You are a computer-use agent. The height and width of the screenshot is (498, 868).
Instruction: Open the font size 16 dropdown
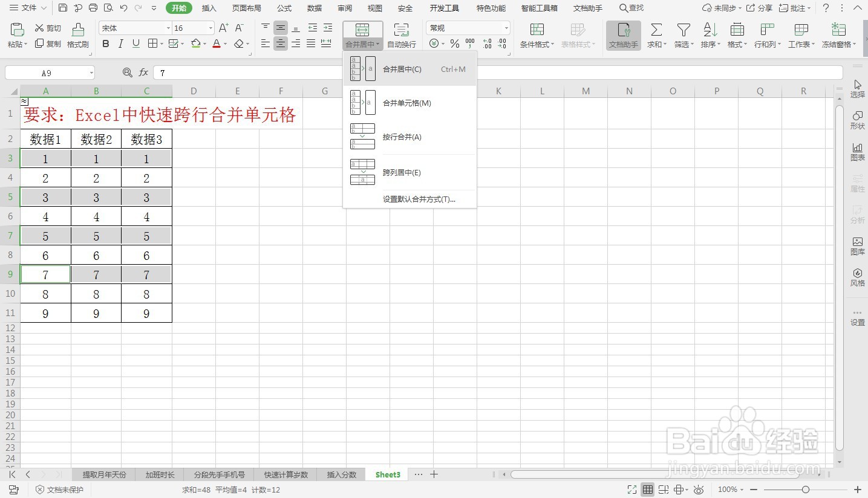(210, 28)
